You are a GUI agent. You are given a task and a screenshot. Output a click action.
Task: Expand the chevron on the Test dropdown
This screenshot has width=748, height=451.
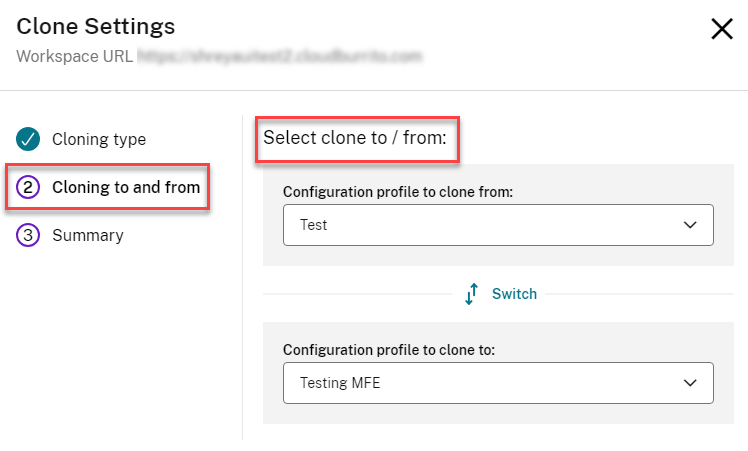point(690,225)
